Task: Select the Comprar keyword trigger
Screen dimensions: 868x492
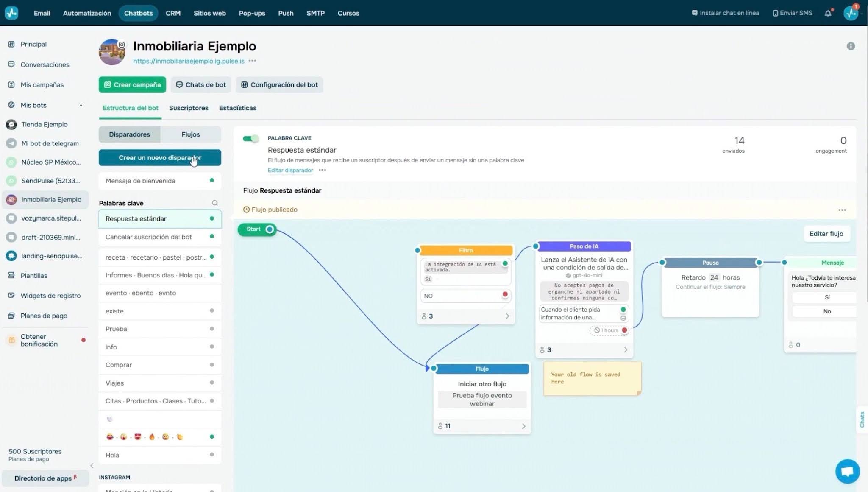Action: [160, 365]
